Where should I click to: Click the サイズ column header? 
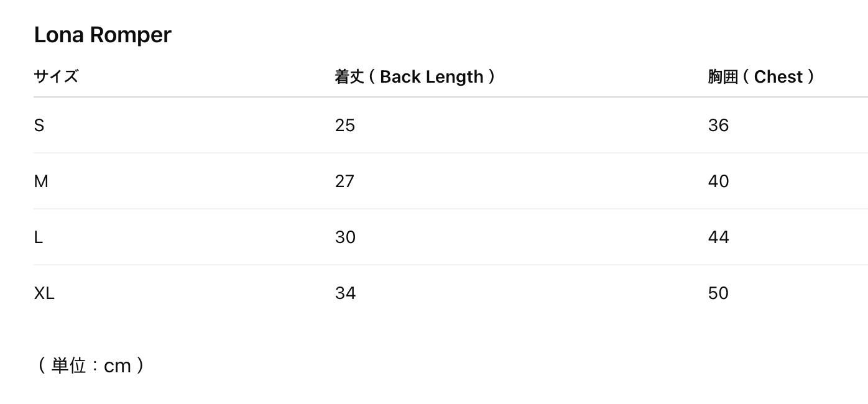coord(56,76)
